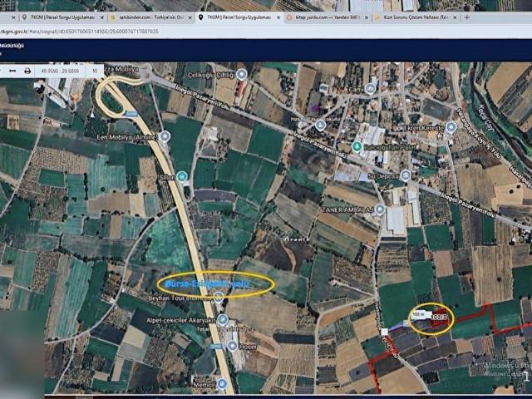532x399 pixels.
Task: Open the kitap yurdu.com browser tab
Action: pyautogui.click(x=323, y=17)
